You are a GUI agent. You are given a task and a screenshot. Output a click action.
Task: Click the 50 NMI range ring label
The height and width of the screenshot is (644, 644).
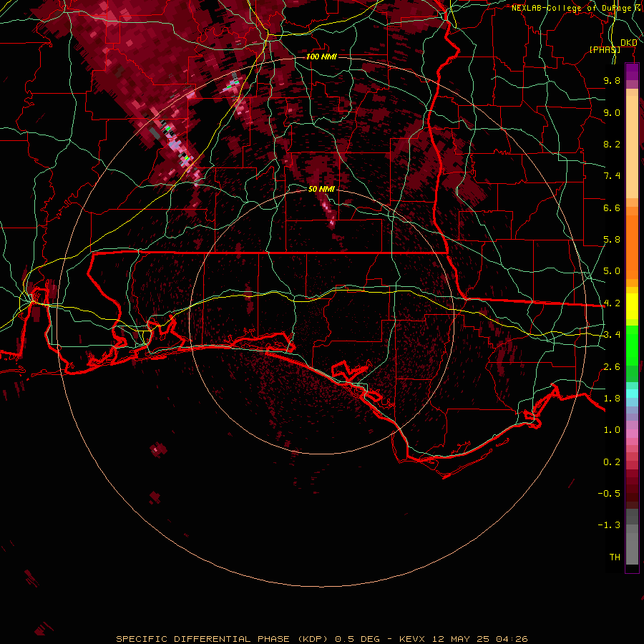pyautogui.click(x=321, y=189)
